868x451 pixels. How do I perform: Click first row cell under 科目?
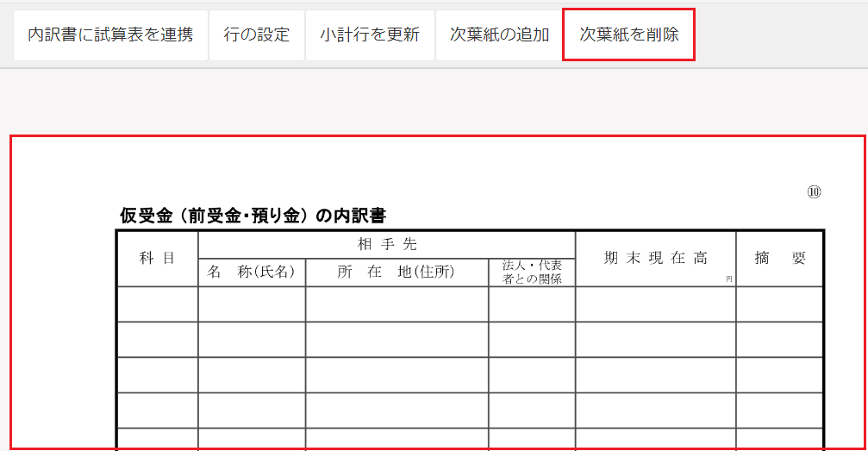tap(158, 304)
